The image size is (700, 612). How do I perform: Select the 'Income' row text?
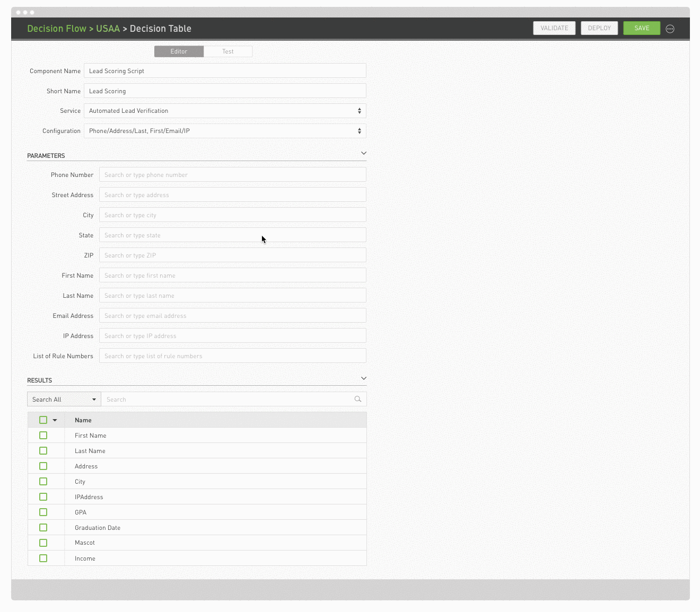click(85, 558)
